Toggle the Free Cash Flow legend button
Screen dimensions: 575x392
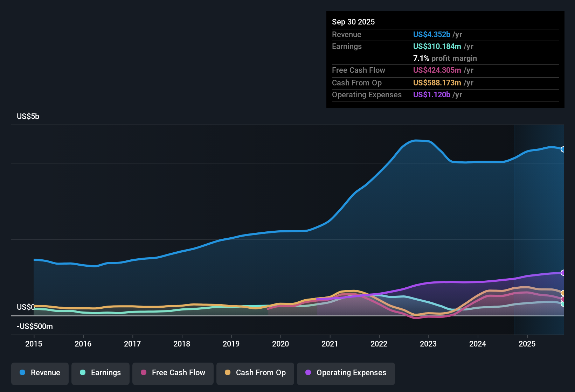[x=173, y=373]
